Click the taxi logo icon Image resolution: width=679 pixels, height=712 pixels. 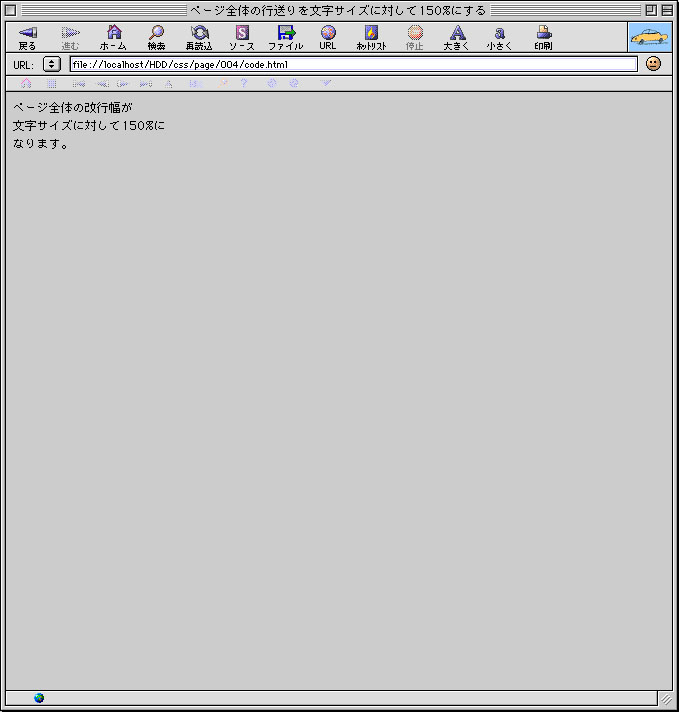coord(650,37)
